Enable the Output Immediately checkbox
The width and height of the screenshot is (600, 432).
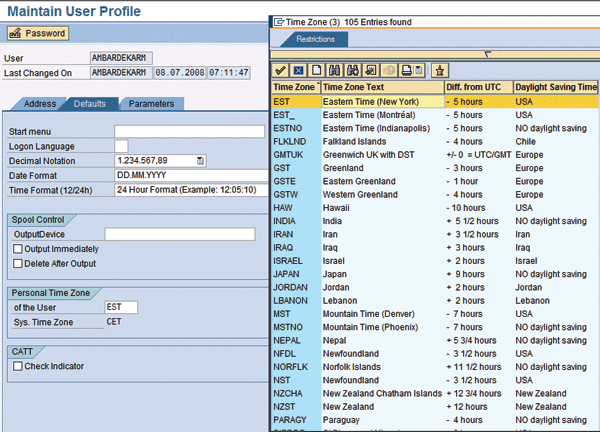click(x=18, y=249)
